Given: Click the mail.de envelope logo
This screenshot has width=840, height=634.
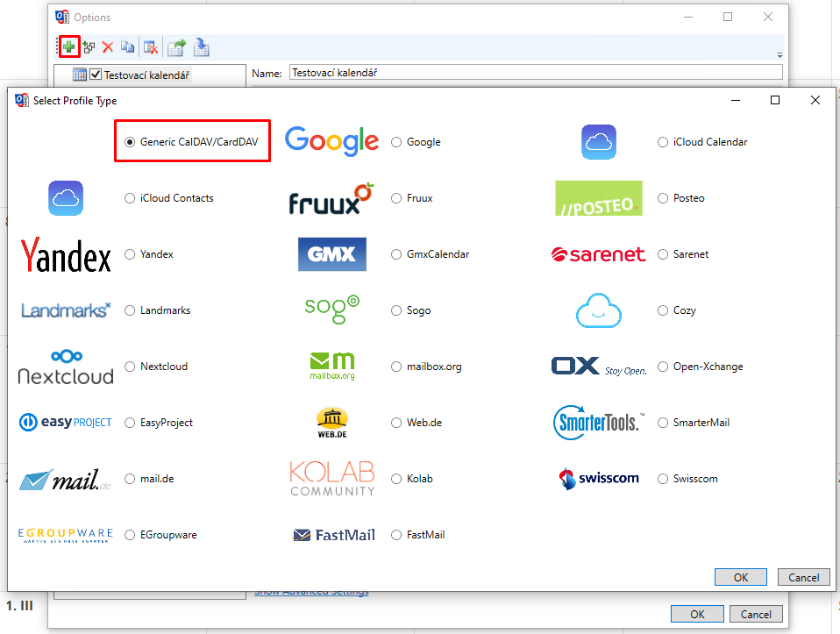Looking at the screenshot, I should (66, 479).
